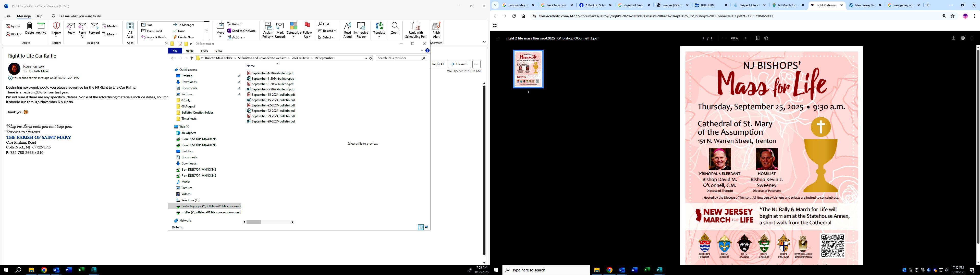This screenshot has height=275, width=980.
Task: Open September-8-2024-bulletin.pdf file
Action: point(272,84)
